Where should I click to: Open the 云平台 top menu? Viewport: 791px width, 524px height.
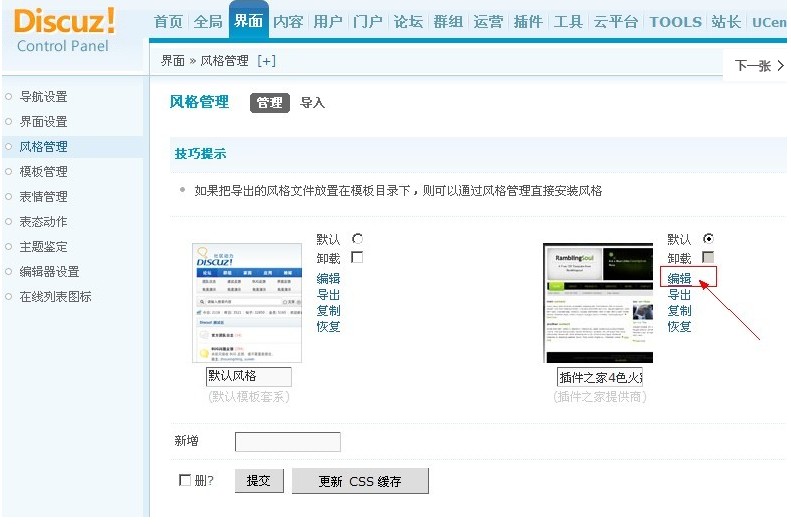click(x=616, y=22)
